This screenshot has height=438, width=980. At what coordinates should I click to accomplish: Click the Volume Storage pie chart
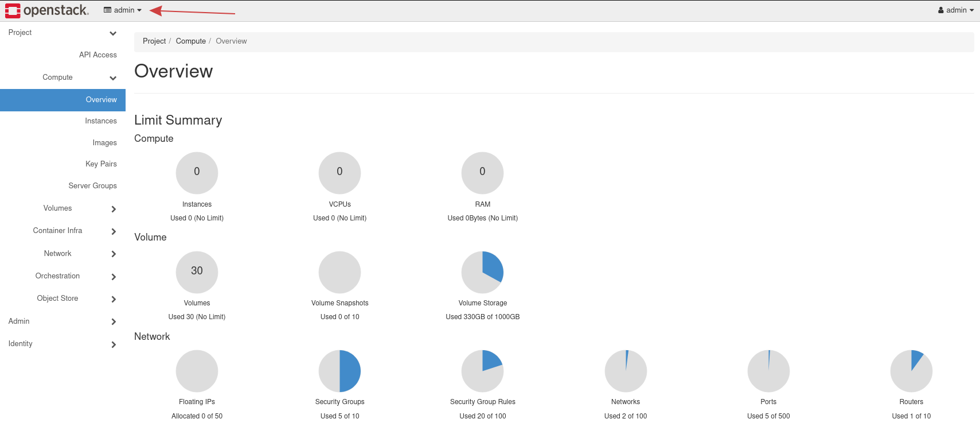click(x=482, y=272)
